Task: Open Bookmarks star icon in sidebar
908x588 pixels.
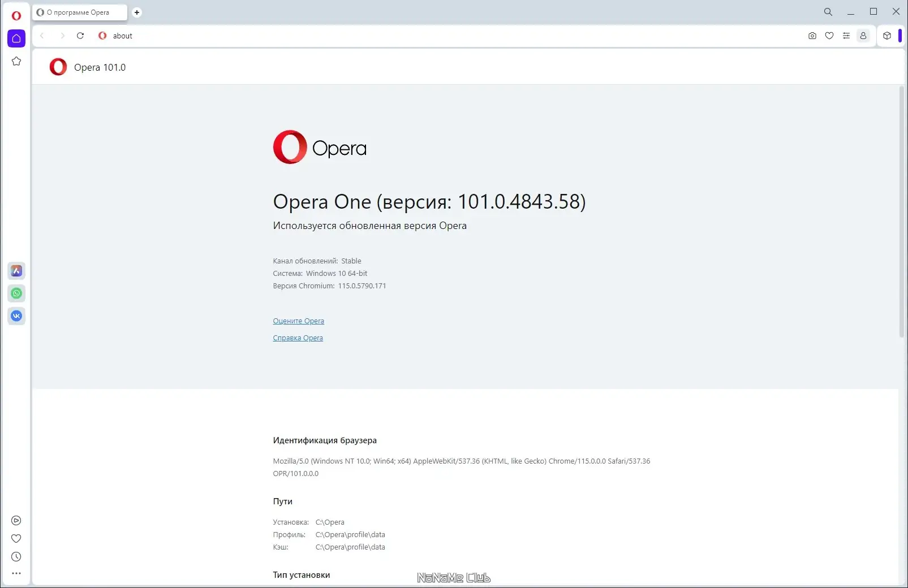Action: 16,61
